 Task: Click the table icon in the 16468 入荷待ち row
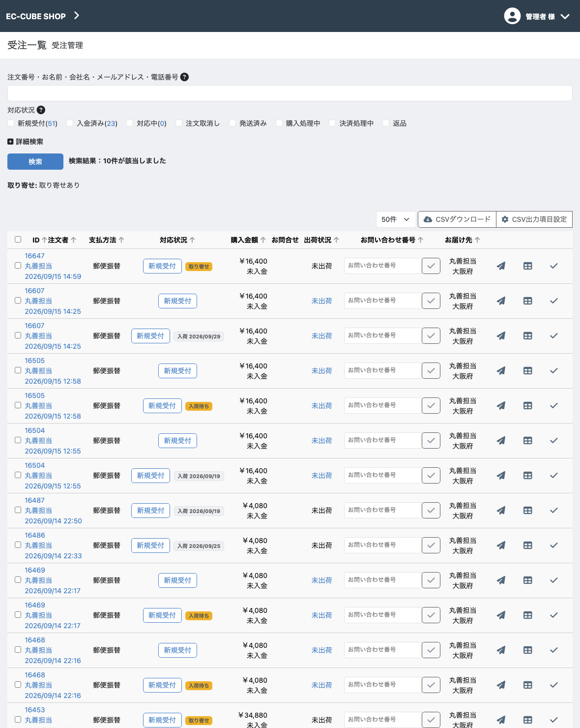click(528, 685)
